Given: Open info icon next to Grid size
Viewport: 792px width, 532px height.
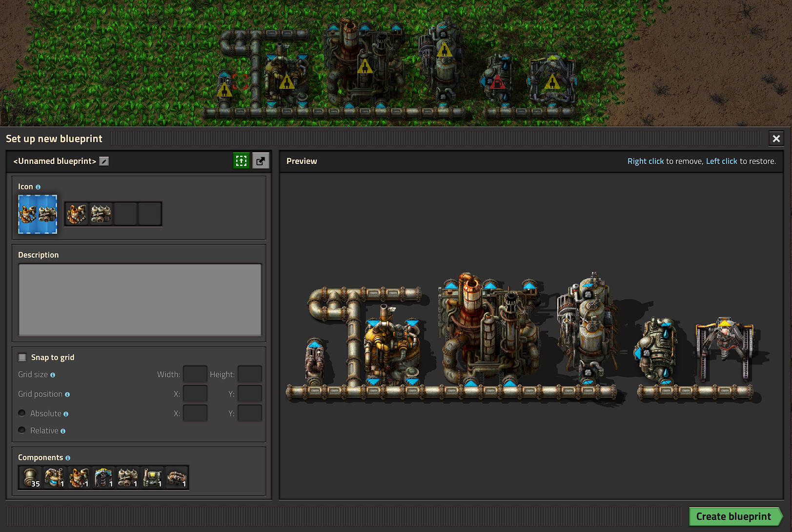Looking at the screenshot, I should click(53, 375).
